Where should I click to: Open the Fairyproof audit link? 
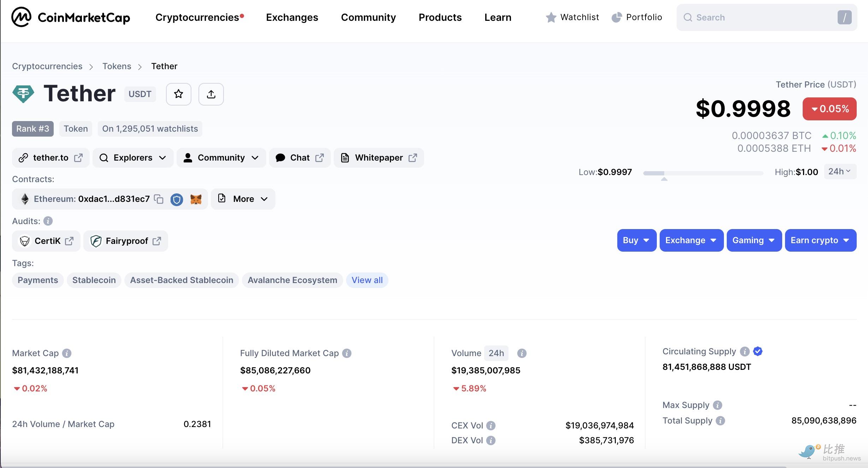126,241
